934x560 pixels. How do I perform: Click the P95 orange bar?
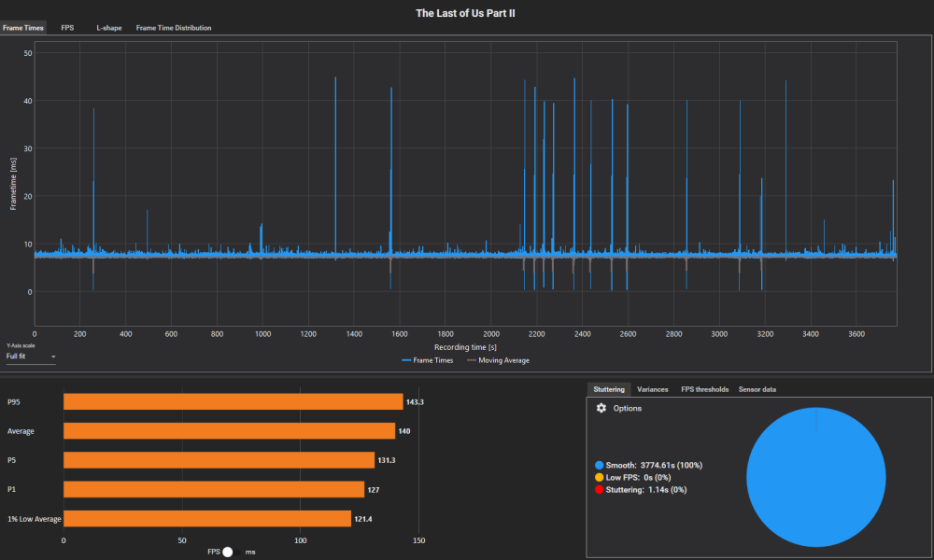[x=233, y=401]
